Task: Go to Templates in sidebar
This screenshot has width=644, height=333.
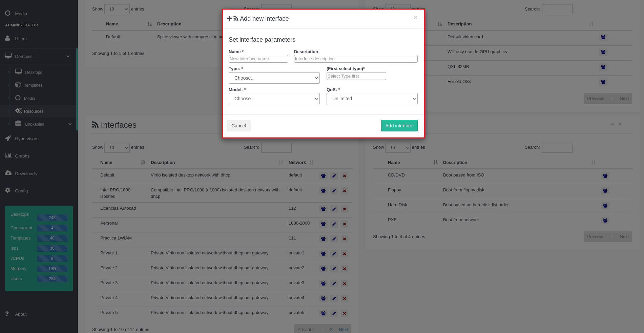Action: point(33,85)
